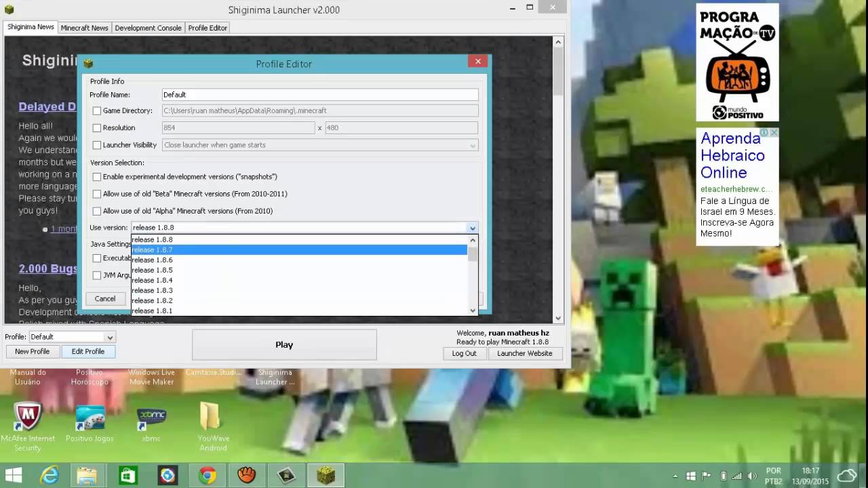Click the Programação TV logo thumbnail
868x488 pixels.
pos(737,62)
